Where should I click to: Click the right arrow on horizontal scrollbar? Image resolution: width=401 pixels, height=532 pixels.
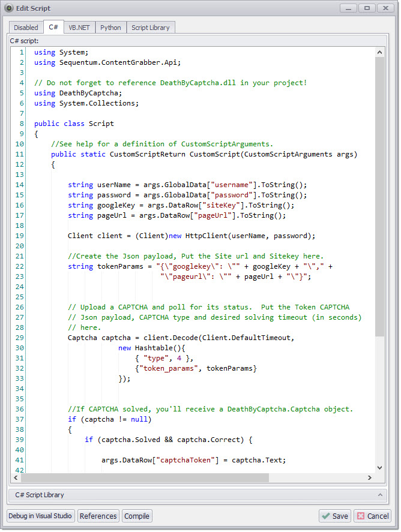pyautogui.click(x=369, y=477)
